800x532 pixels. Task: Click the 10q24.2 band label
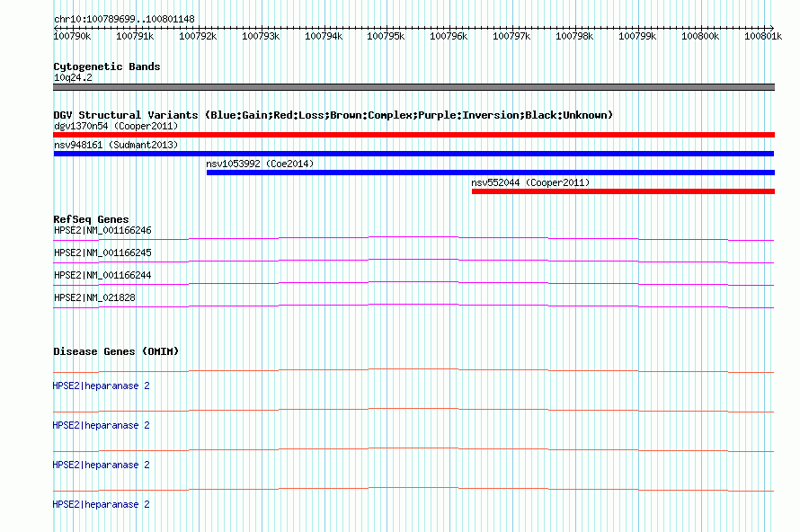pos(73,77)
